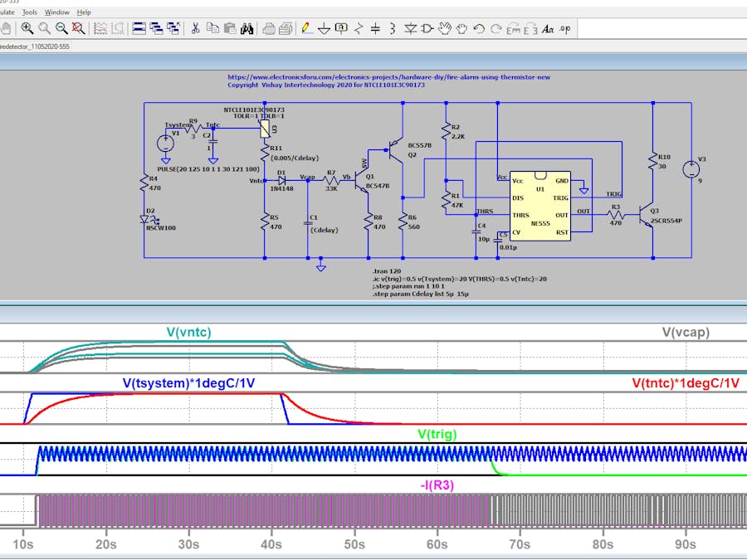The height and width of the screenshot is (560, 747).
Task: Click the Undo arrow in toolbar
Action: tap(479, 28)
